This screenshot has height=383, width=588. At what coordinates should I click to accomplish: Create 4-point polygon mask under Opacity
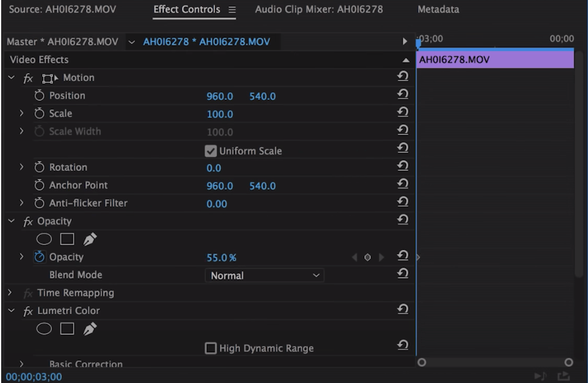[x=67, y=239]
